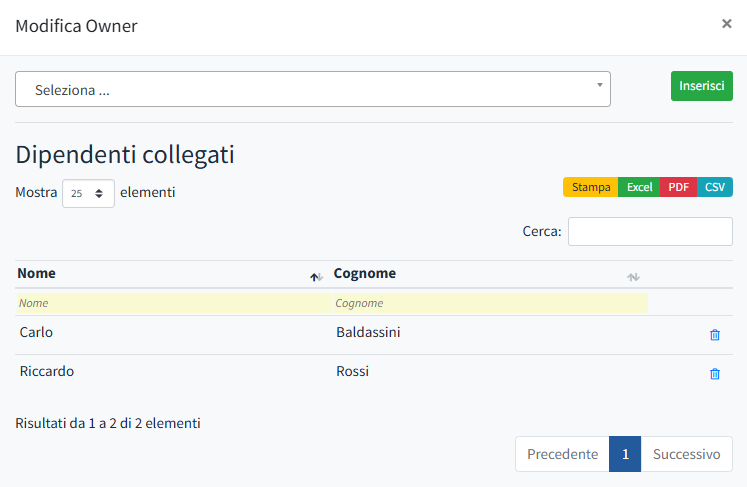Sort by Nome using the sort arrows

coord(316,277)
